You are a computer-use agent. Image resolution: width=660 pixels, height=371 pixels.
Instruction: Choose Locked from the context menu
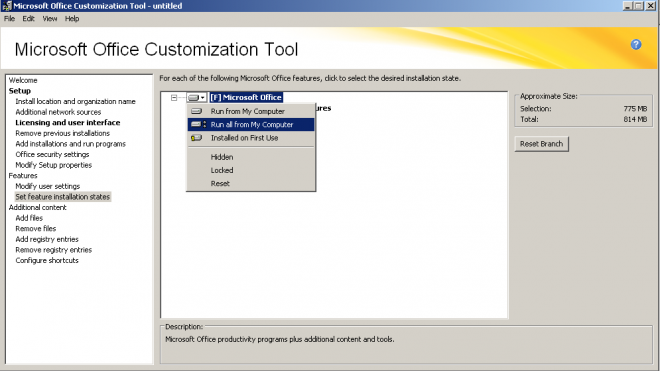tap(251, 170)
